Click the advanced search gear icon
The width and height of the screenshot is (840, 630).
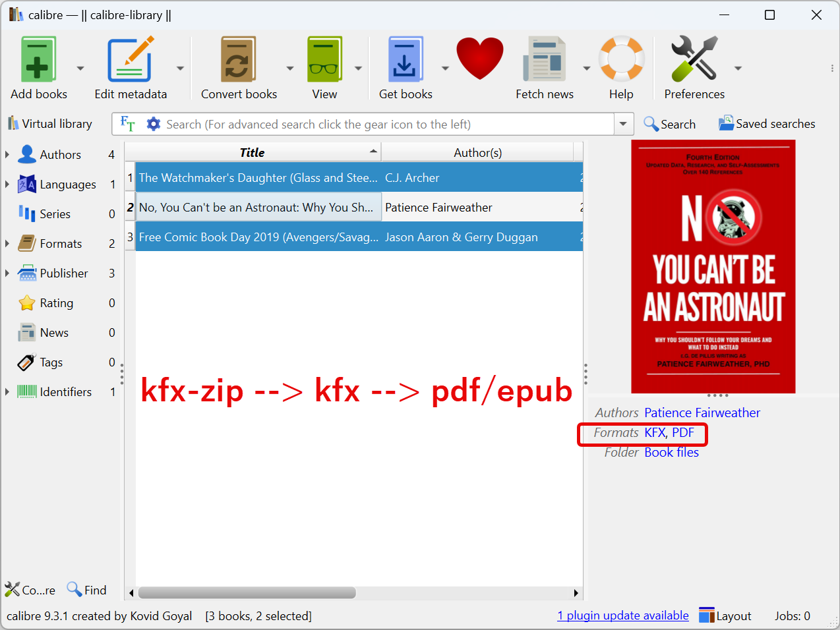tap(154, 123)
